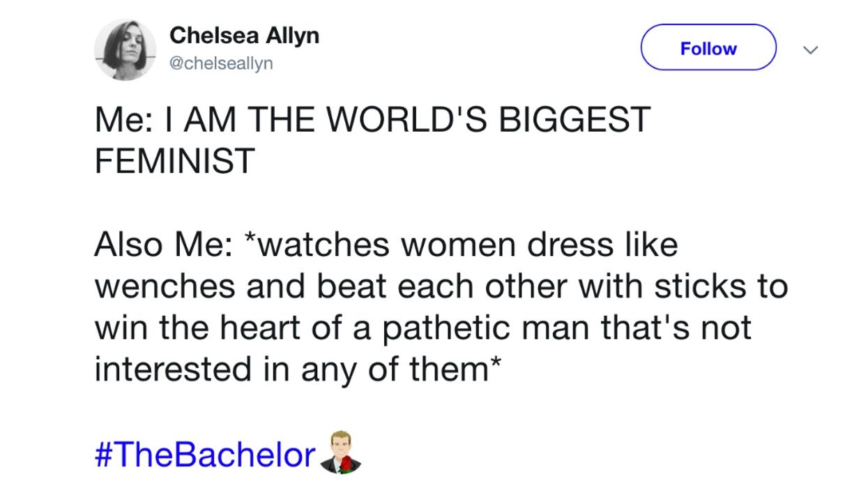868x488 pixels.
Task: Open the @chelseallyn handle link
Action: (x=222, y=63)
